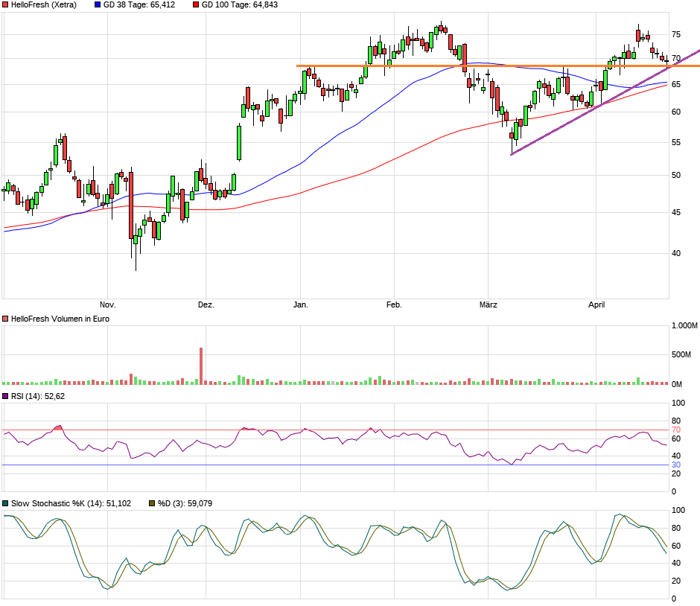Click the price axis value 45
The image size is (700, 606).
[x=676, y=212]
